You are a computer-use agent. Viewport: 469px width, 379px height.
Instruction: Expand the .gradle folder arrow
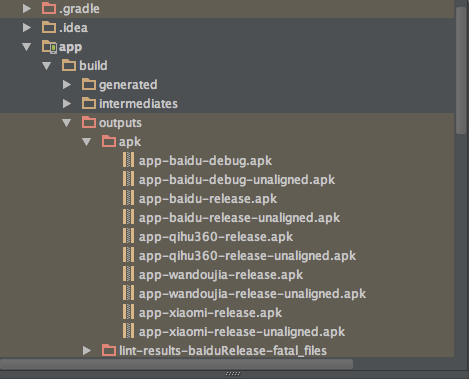point(26,9)
